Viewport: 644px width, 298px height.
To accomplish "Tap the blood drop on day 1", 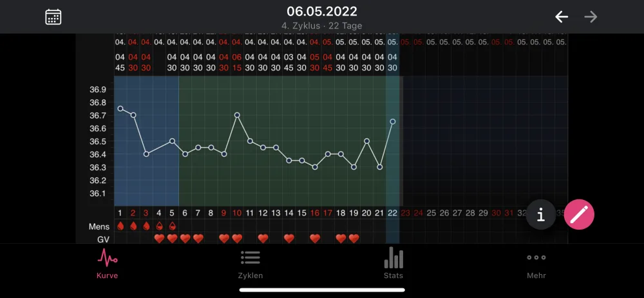I will (120, 226).
